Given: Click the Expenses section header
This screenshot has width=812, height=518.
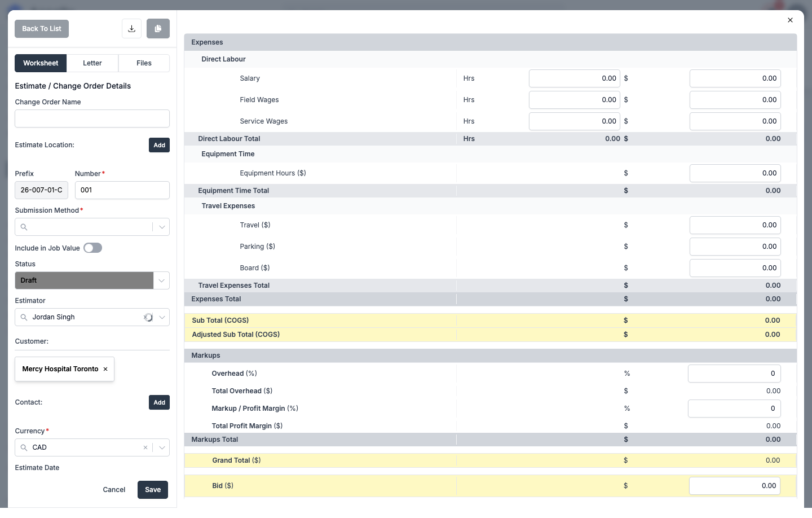Looking at the screenshot, I should click(x=491, y=42).
